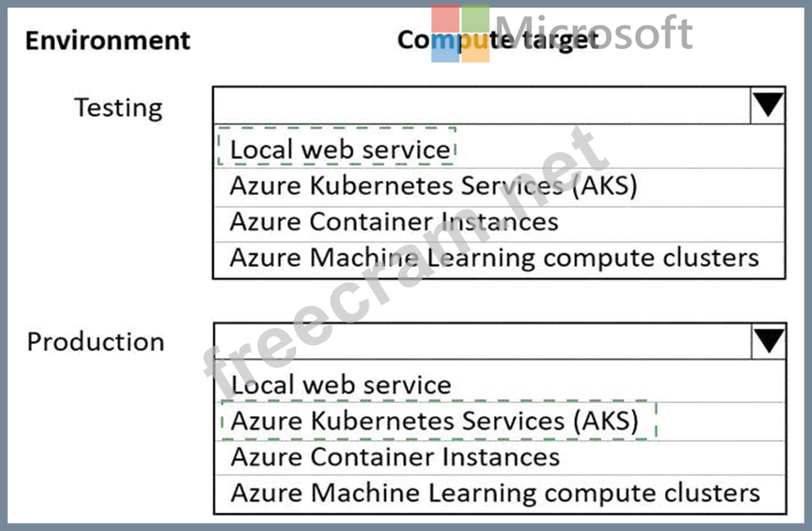812x531 pixels.
Task: Click the Environment column header
Action: pos(108,40)
